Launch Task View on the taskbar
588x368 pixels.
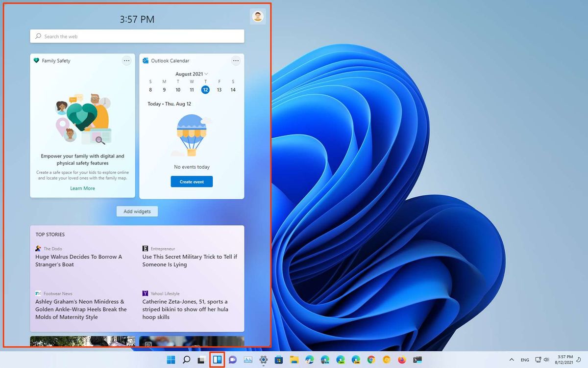tap(200, 359)
